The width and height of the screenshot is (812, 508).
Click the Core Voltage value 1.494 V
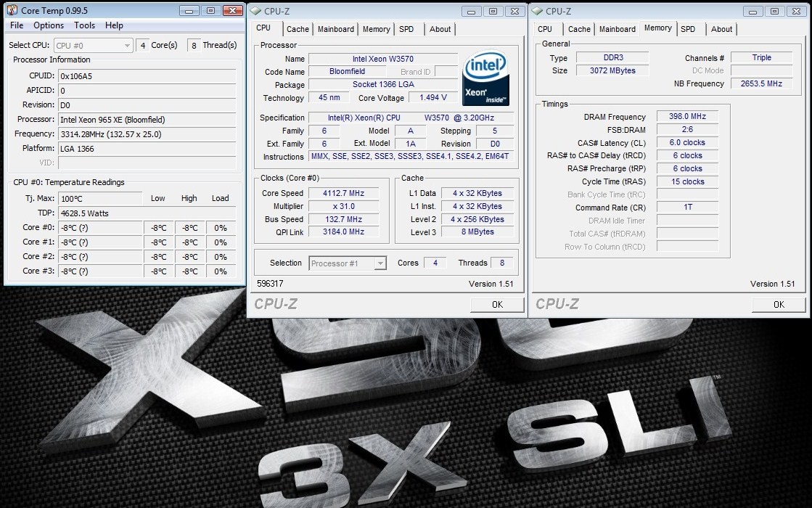[433, 97]
